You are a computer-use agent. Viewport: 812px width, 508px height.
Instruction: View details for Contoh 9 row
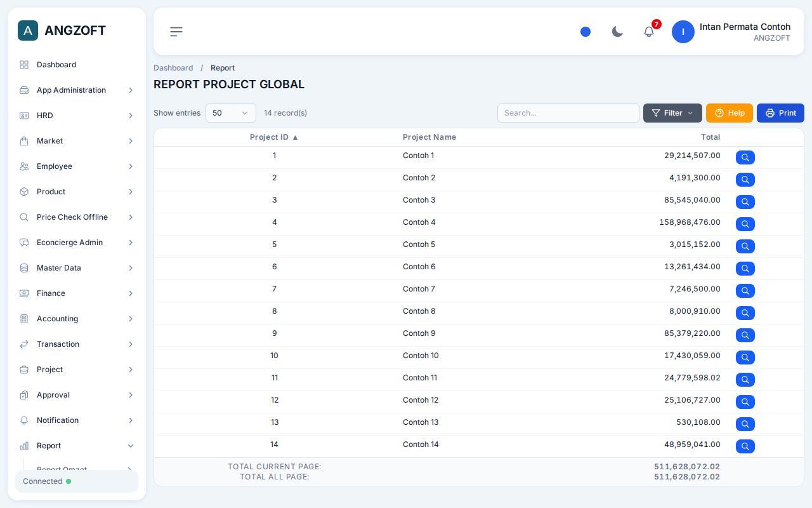[x=745, y=335]
